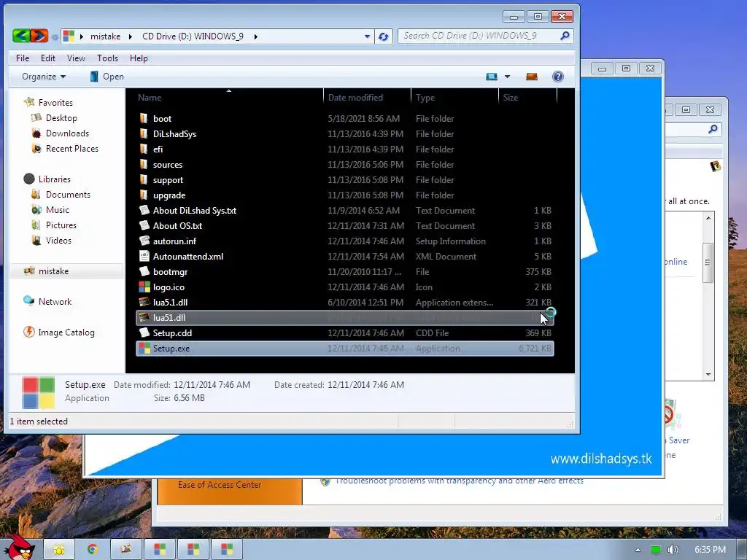
Task: Select the support folder icon
Action: tap(144, 179)
